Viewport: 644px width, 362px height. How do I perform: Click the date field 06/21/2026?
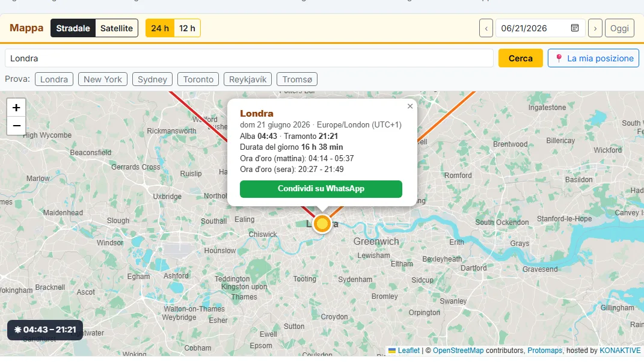click(x=540, y=28)
